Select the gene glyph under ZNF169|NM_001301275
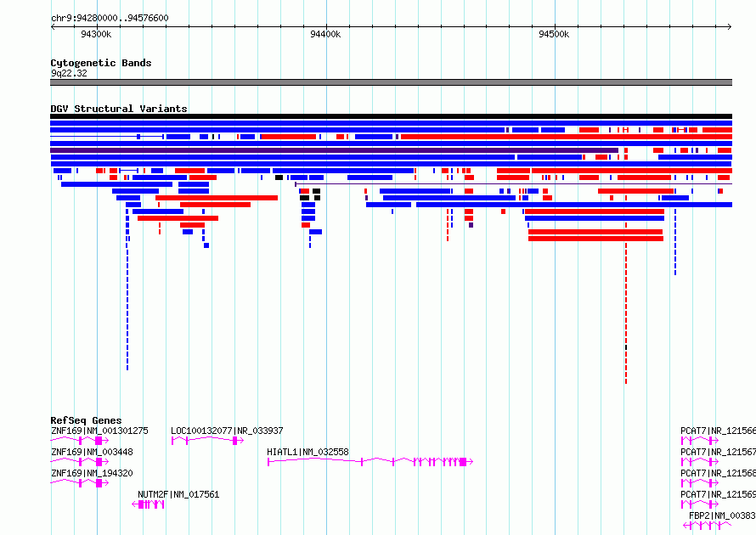 click(80, 441)
